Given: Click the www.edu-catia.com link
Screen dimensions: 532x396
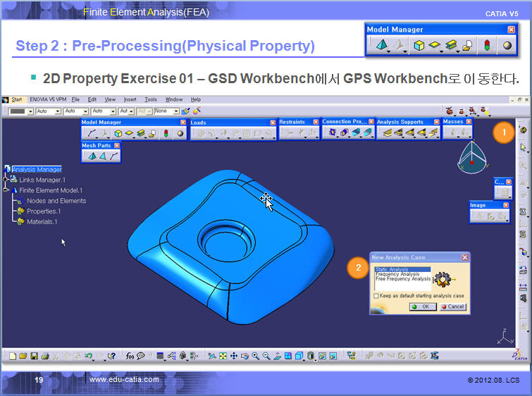Looking at the screenshot, I should (124, 379).
